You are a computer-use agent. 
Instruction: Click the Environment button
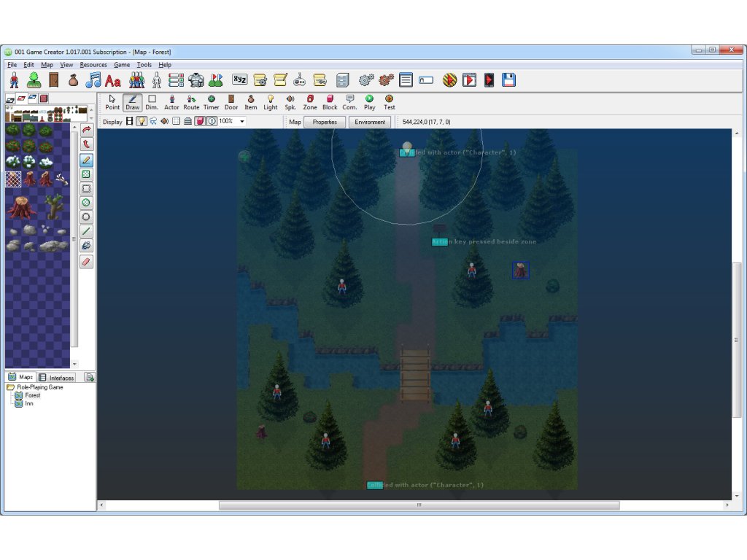(x=370, y=122)
